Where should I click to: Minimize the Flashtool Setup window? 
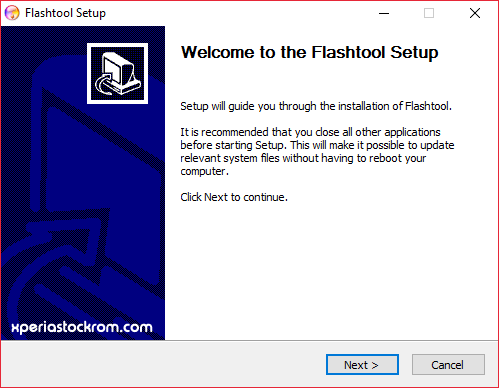tap(384, 13)
